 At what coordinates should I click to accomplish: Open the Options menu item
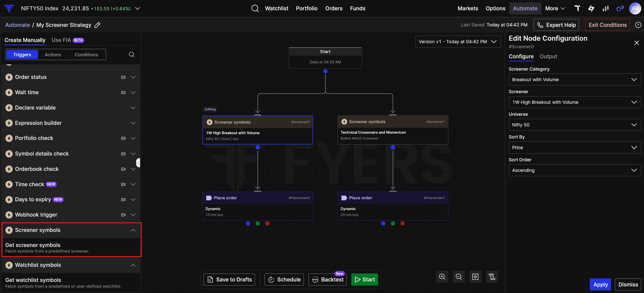point(495,9)
